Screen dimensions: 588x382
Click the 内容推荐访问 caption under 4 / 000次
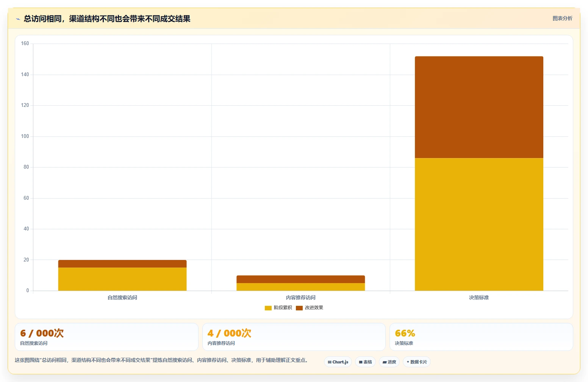click(221, 343)
